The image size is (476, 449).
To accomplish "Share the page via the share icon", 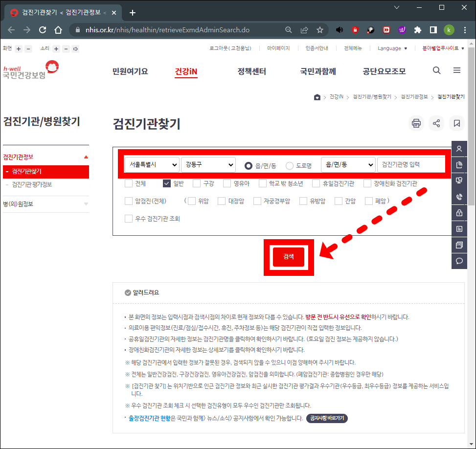I will pyautogui.click(x=436, y=123).
